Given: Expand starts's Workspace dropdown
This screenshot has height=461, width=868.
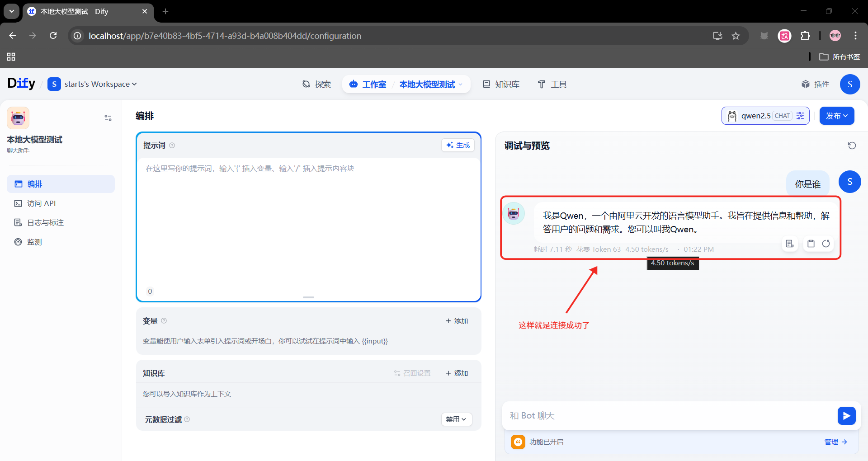Looking at the screenshot, I should point(100,84).
